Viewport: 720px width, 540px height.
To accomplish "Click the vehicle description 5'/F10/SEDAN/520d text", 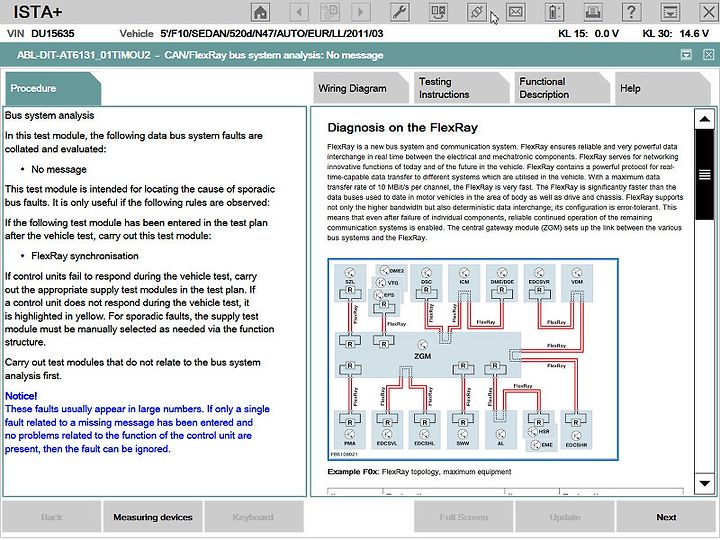I will [x=271, y=34].
